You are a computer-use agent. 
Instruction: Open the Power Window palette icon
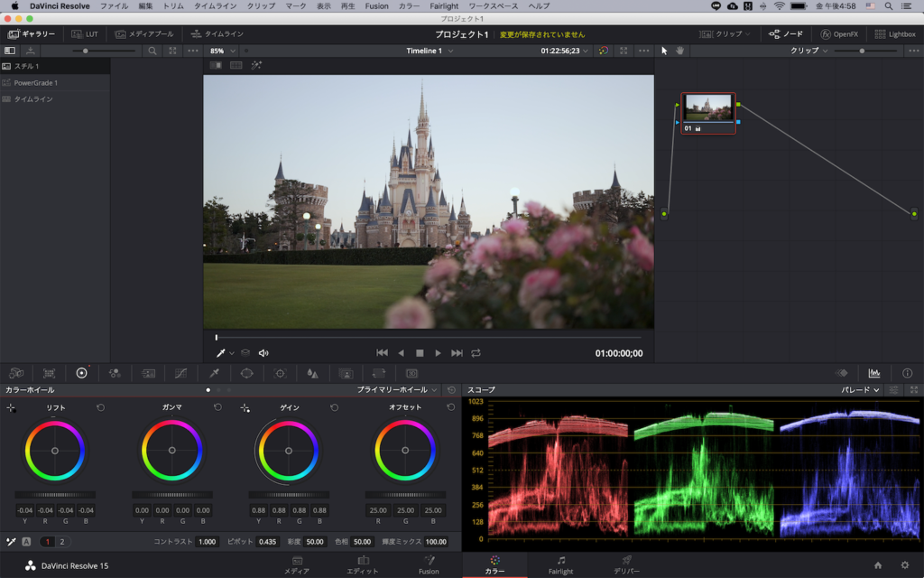(x=246, y=372)
